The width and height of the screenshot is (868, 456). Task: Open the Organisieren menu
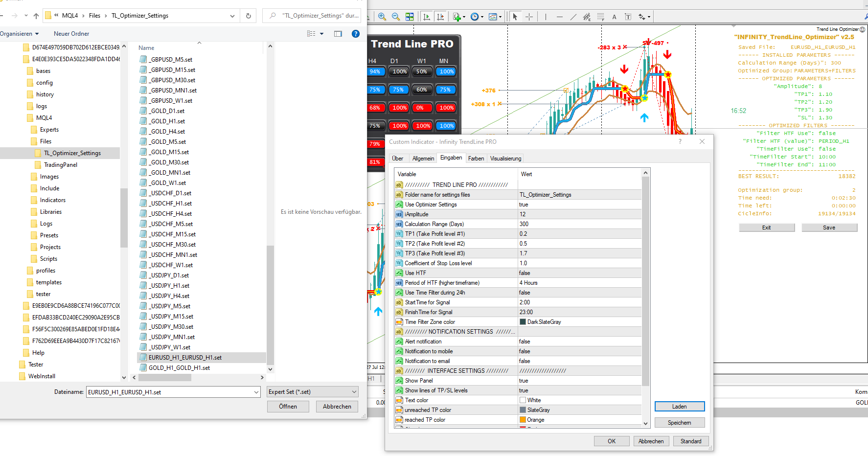tap(19, 34)
